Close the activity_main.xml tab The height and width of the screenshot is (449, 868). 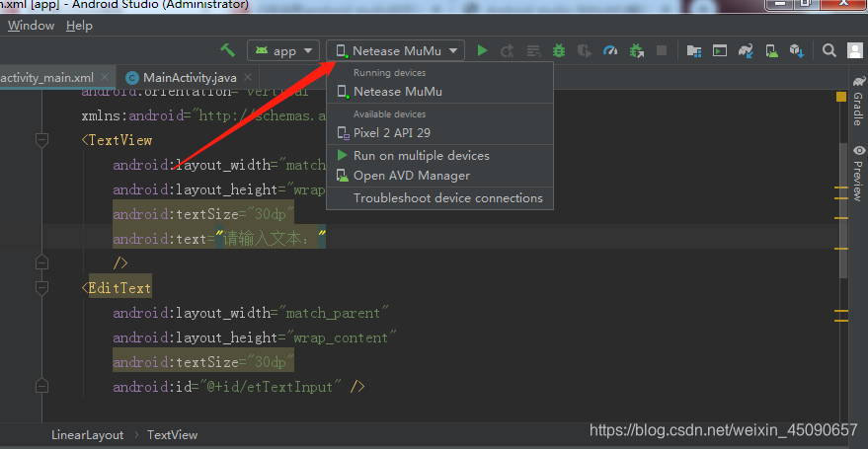[107, 77]
